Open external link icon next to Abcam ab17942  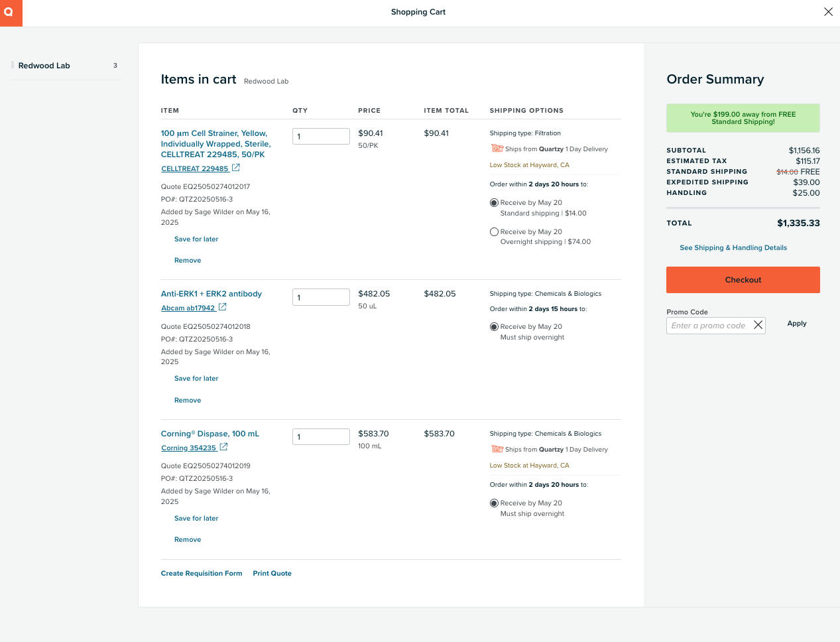(223, 307)
